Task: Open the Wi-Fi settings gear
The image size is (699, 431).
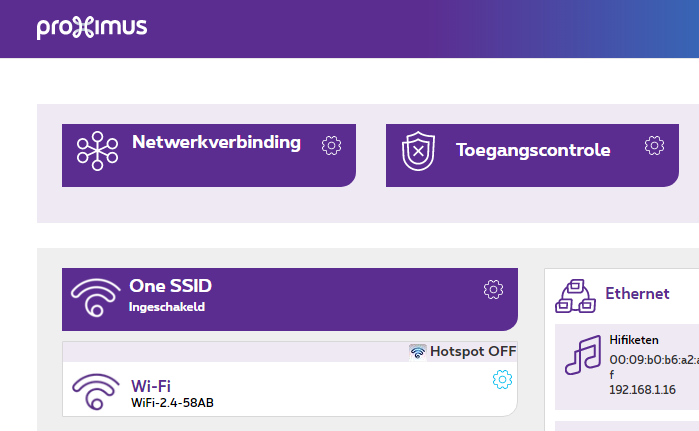Action: pos(502,379)
